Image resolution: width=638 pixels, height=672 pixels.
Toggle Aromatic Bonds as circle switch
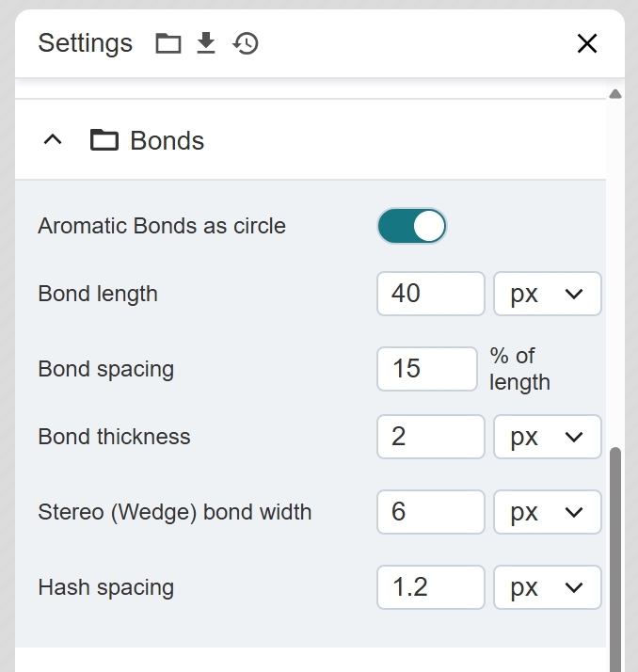click(x=411, y=226)
